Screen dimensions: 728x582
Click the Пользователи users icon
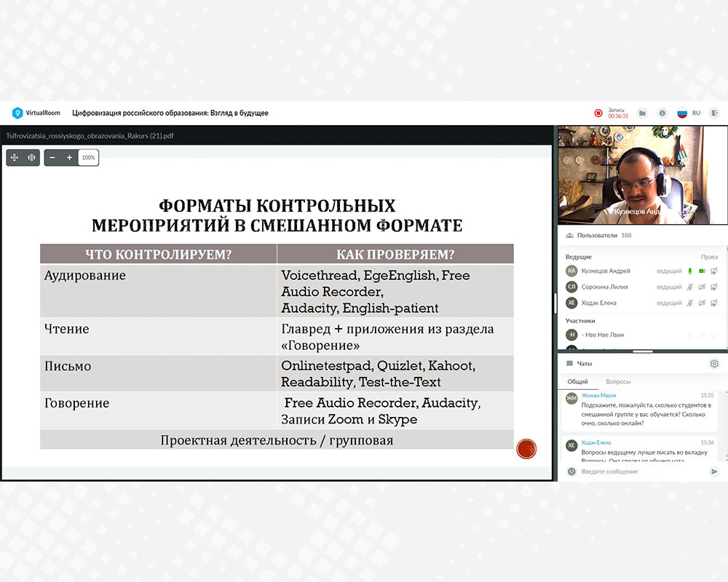[570, 235]
